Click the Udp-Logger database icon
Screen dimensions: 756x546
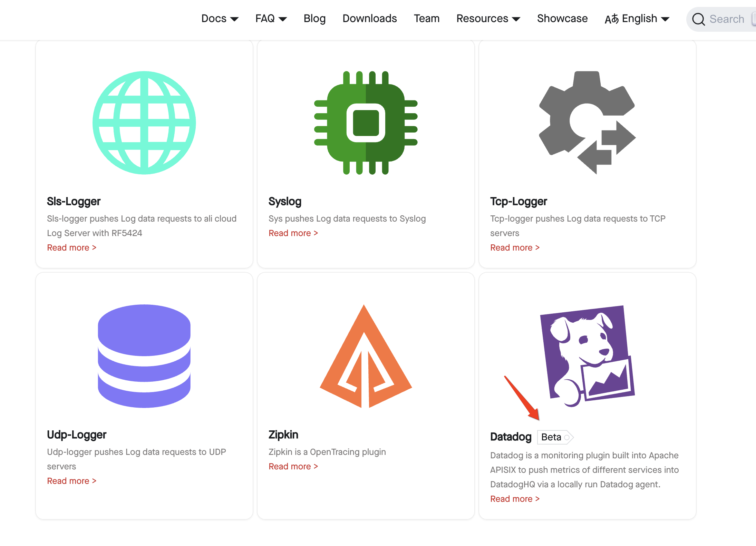click(144, 356)
